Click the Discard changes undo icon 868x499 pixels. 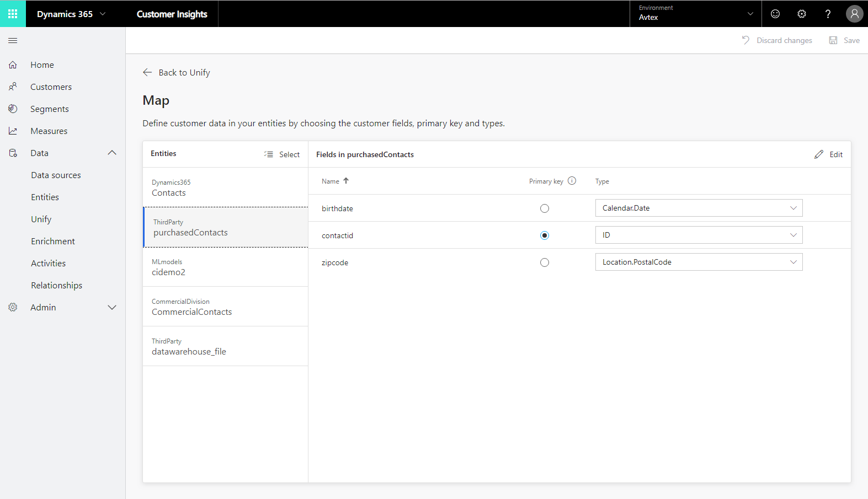point(745,40)
